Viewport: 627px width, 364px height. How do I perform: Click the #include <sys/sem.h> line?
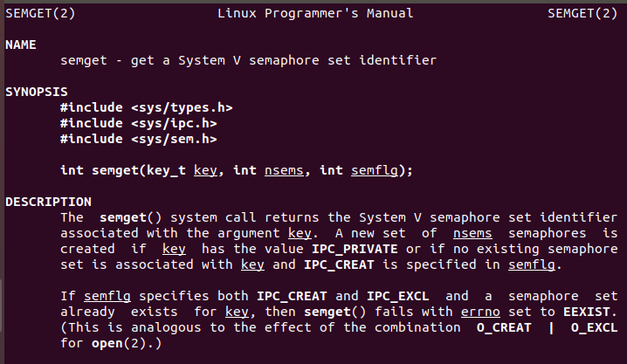click(x=138, y=139)
